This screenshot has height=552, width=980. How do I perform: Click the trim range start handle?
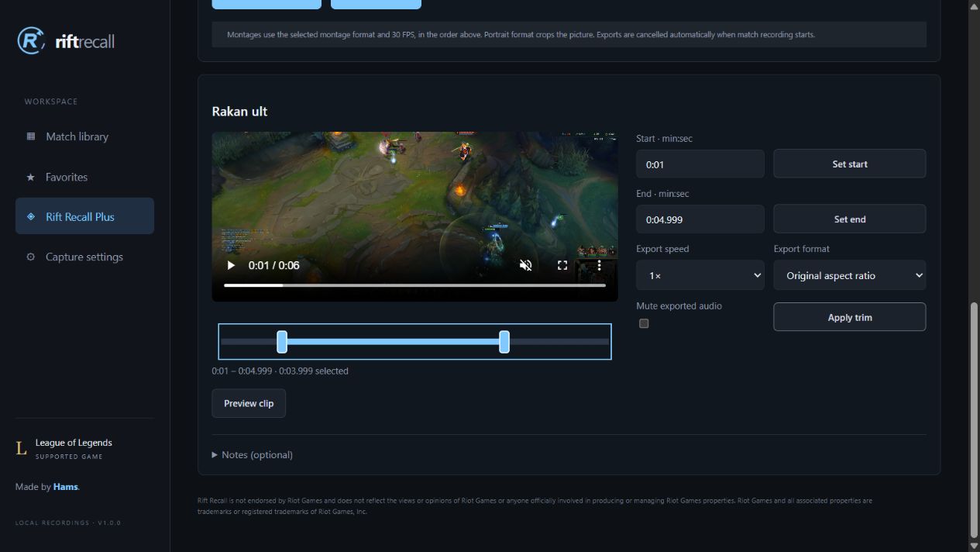coord(282,342)
